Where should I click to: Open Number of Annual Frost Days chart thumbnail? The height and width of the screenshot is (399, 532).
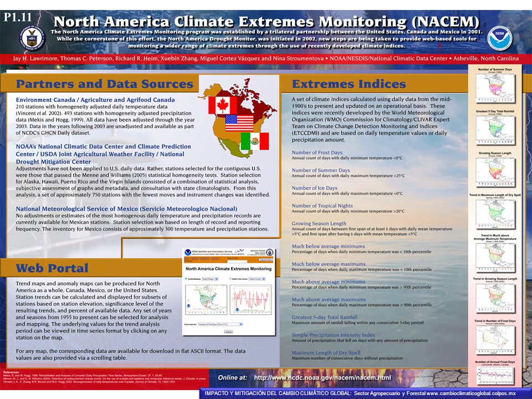[x=495, y=376]
